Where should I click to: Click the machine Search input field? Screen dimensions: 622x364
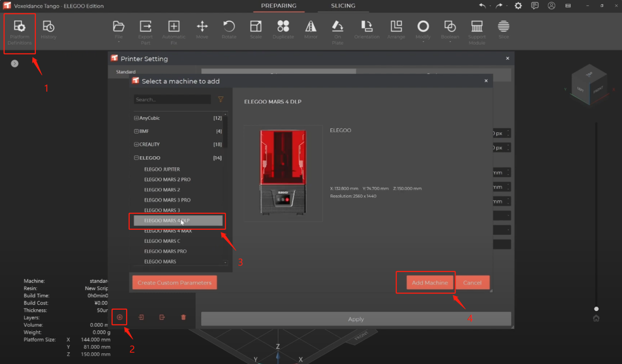tap(172, 100)
